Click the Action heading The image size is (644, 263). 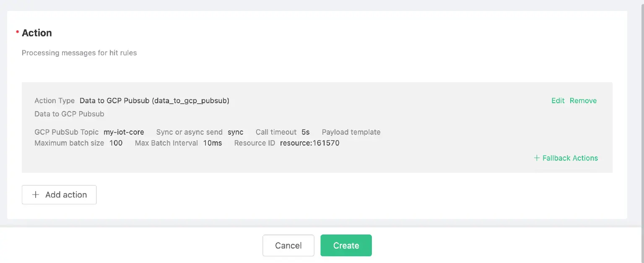[x=37, y=33]
